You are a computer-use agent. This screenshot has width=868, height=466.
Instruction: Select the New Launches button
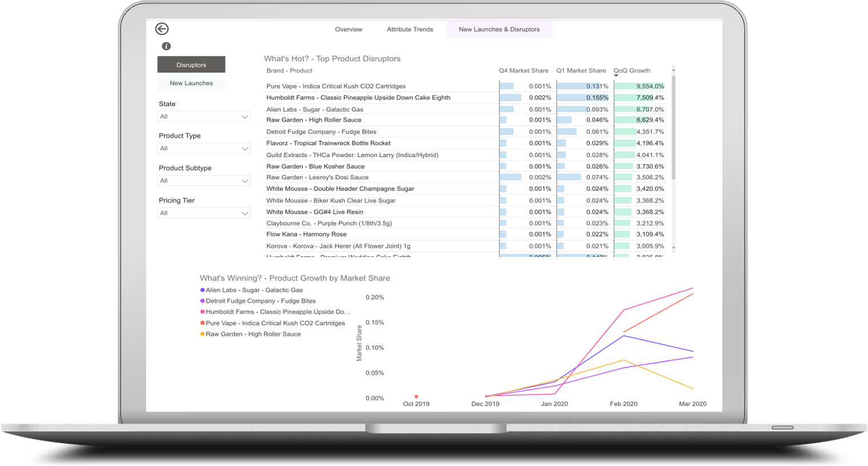(x=191, y=83)
